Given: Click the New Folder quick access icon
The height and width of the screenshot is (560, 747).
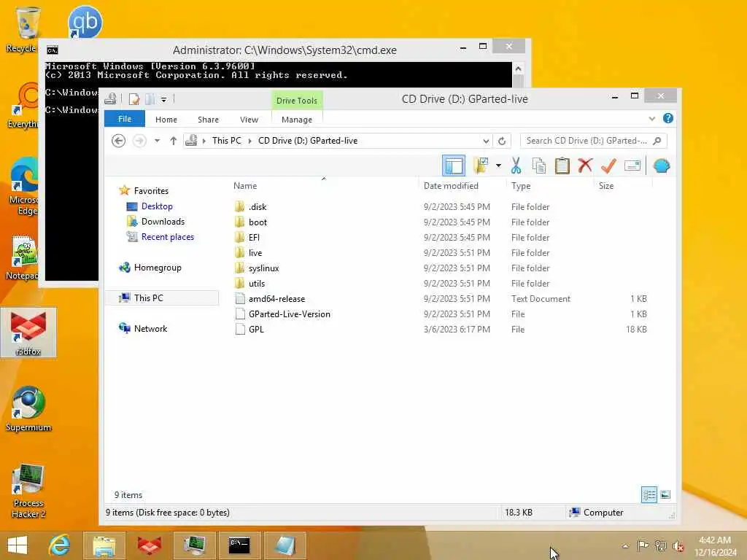Looking at the screenshot, I should [x=150, y=99].
